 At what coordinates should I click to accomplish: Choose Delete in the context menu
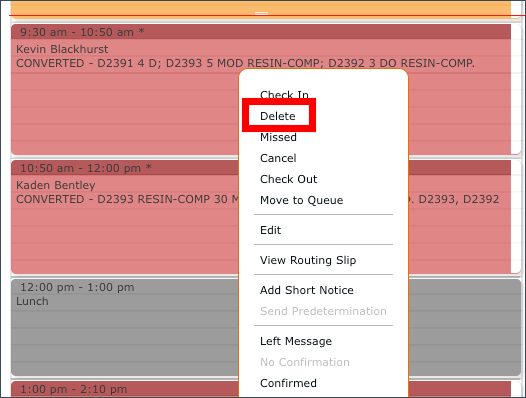[x=278, y=116]
